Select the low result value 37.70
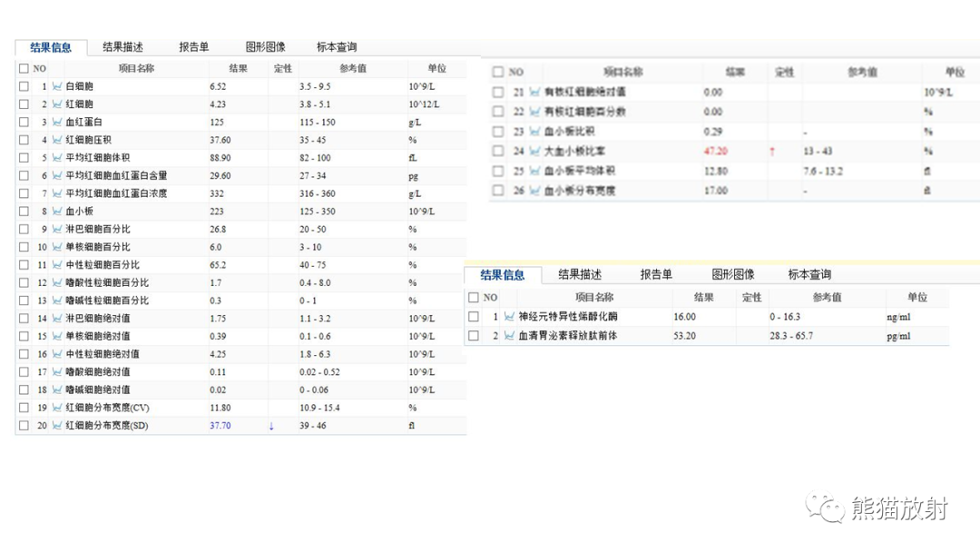980x552 pixels. pyautogui.click(x=220, y=426)
